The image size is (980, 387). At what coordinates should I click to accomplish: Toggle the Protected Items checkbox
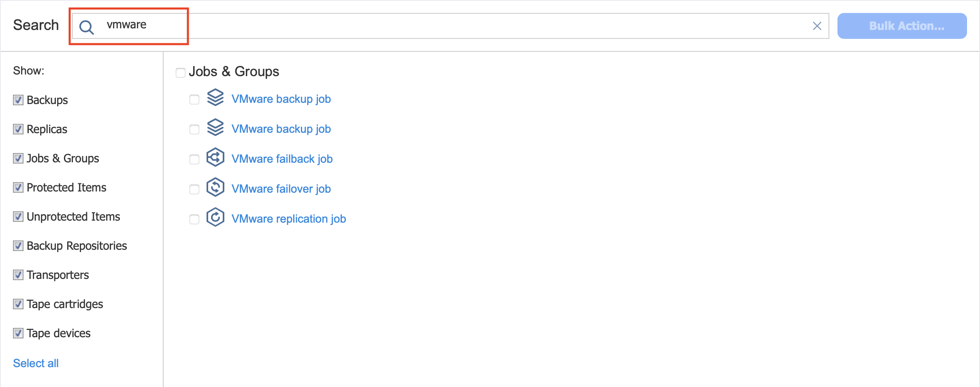[18, 187]
